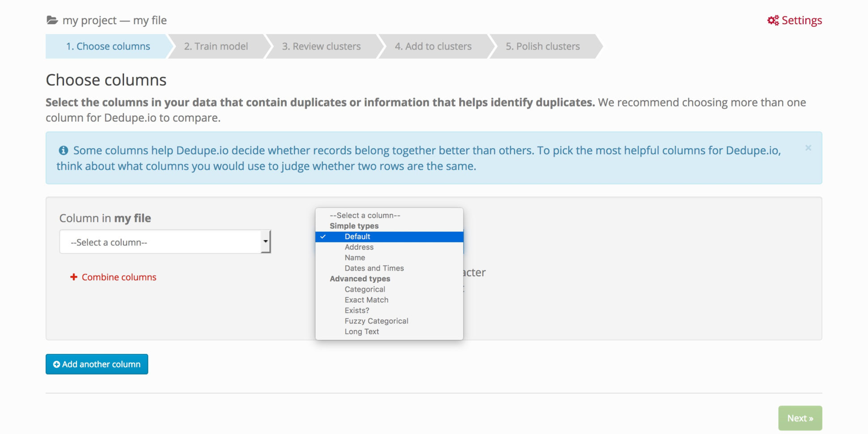
Task: Switch to the Train model step
Action: click(x=216, y=46)
